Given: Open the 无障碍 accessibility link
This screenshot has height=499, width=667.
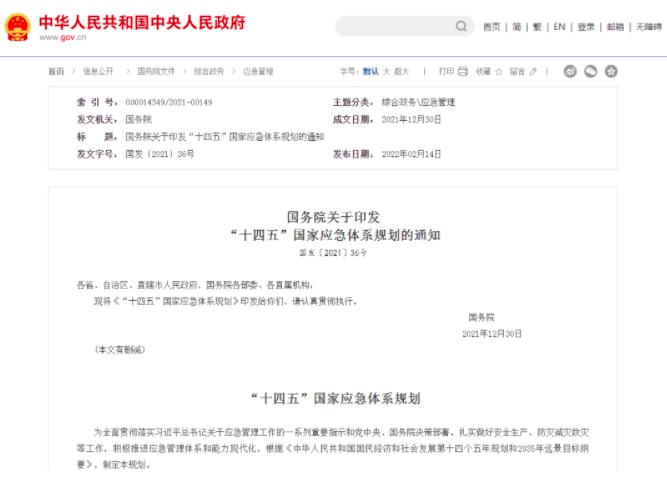Looking at the screenshot, I should 649,27.
